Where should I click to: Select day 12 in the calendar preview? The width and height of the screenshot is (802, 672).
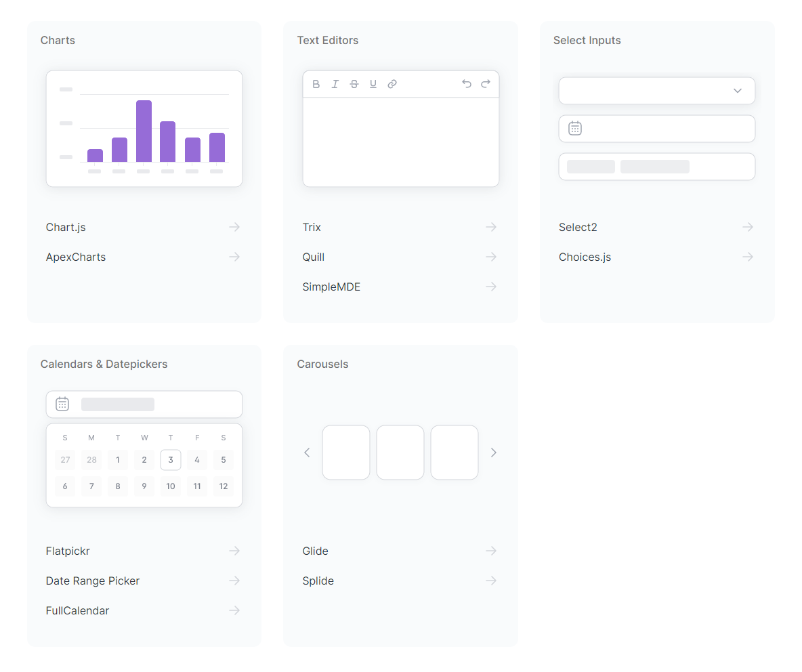click(x=224, y=486)
